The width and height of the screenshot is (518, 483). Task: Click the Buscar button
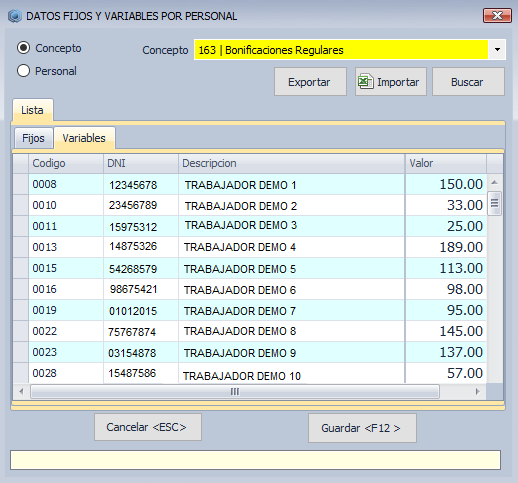click(468, 82)
